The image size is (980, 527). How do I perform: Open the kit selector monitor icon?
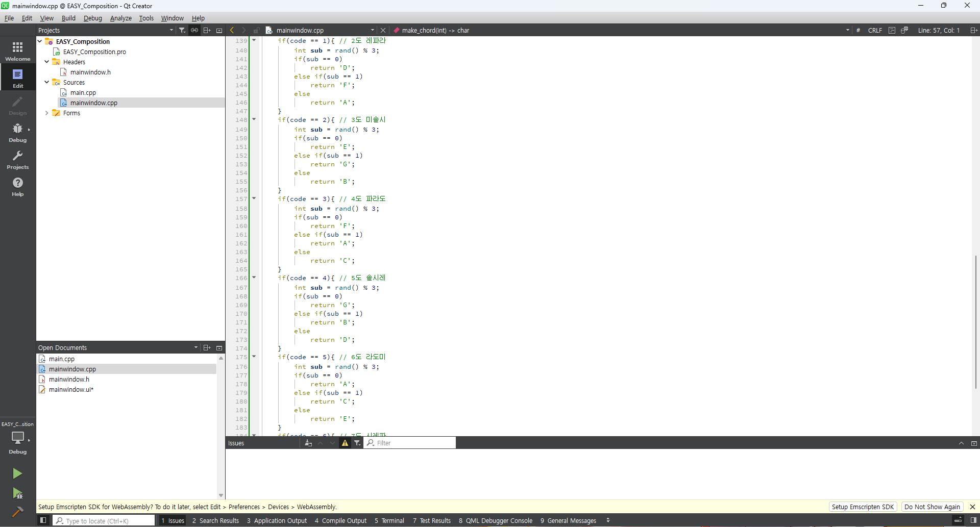[x=18, y=438]
